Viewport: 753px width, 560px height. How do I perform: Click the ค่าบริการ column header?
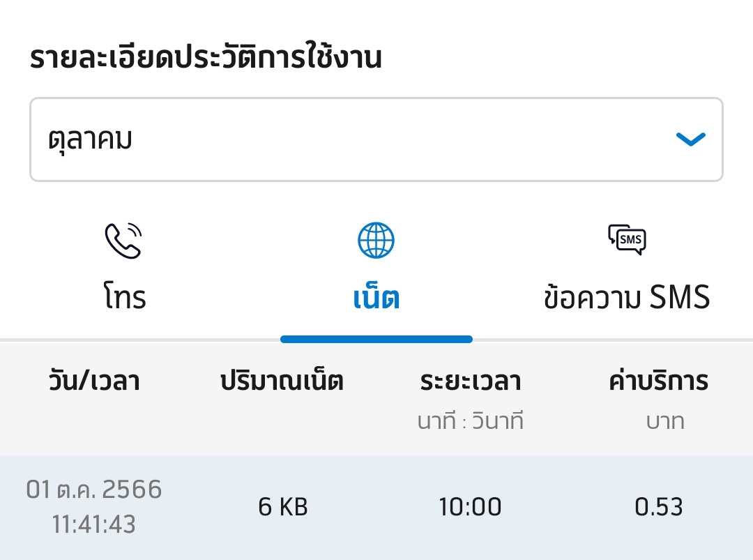[x=659, y=381]
